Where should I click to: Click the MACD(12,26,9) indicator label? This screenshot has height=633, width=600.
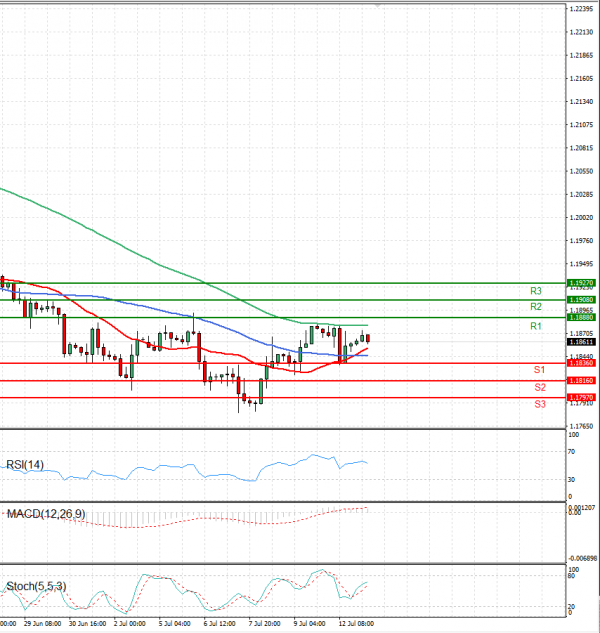tap(46, 514)
